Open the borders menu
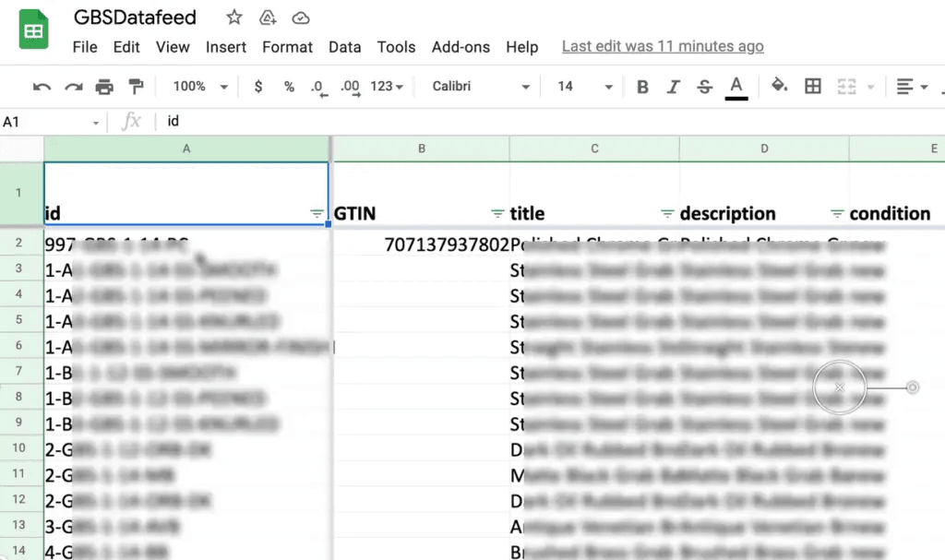945x560 pixels. [x=813, y=86]
